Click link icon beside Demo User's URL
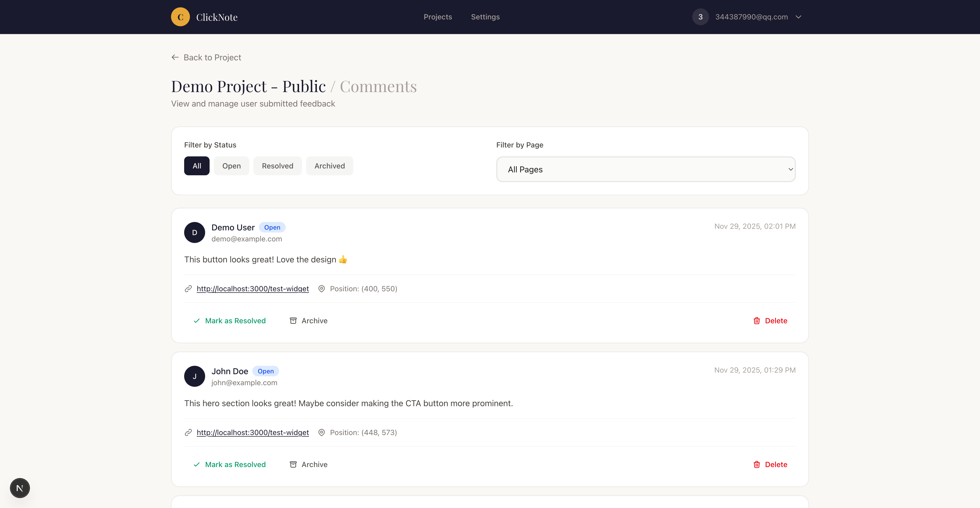This screenshot has width=980, height=508. pos(188,289)
